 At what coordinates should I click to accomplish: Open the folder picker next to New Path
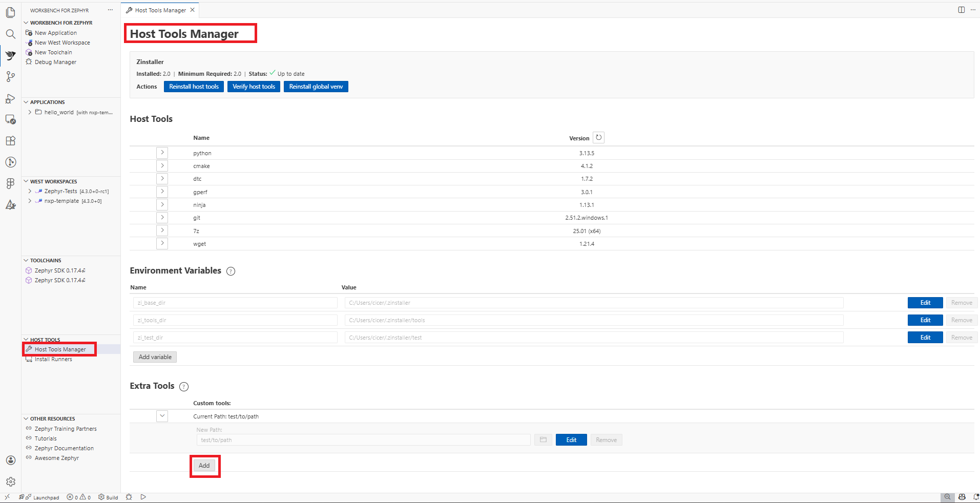pyautogui.click(x=543, y=439)
